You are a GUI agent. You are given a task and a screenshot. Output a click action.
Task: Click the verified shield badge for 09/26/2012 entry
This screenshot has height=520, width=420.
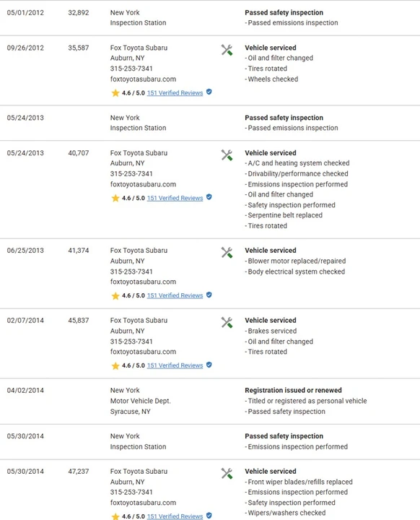click(x=209, y=92)
